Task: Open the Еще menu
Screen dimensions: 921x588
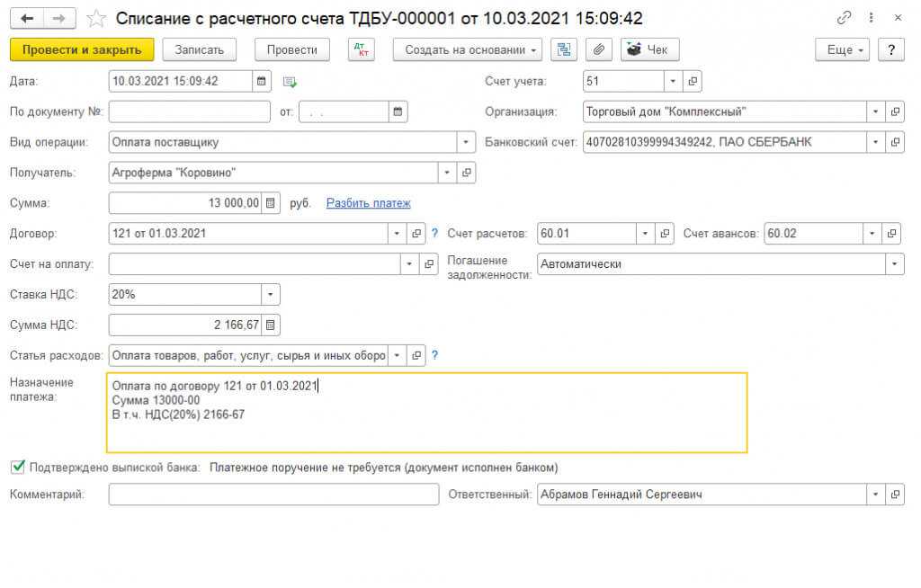Action: (844, 49)
